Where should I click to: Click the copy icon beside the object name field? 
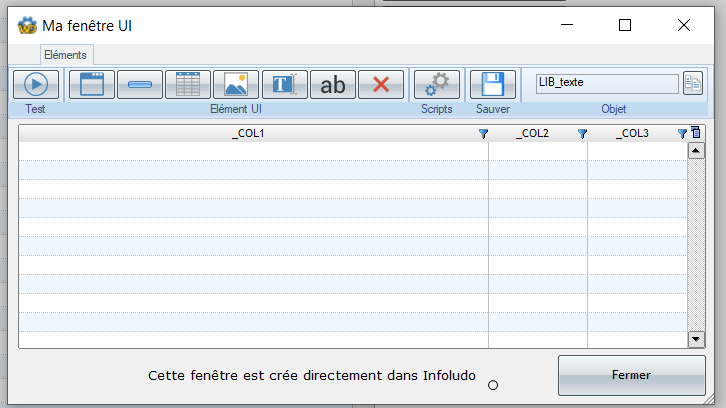[693, 83]
